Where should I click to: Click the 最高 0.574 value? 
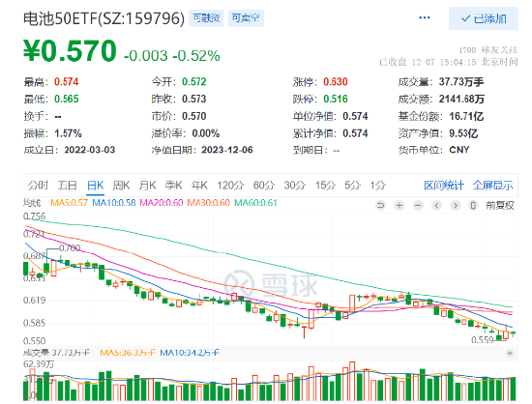pos(67,82)
